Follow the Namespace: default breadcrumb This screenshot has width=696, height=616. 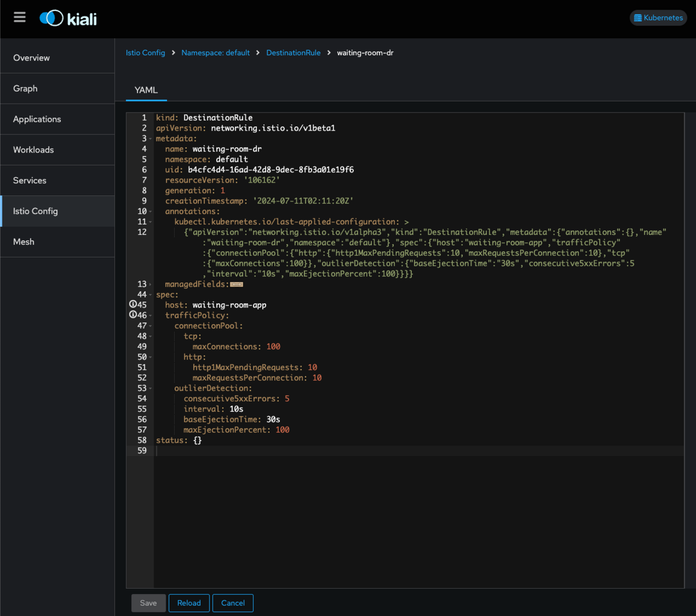tap(216, 53)
